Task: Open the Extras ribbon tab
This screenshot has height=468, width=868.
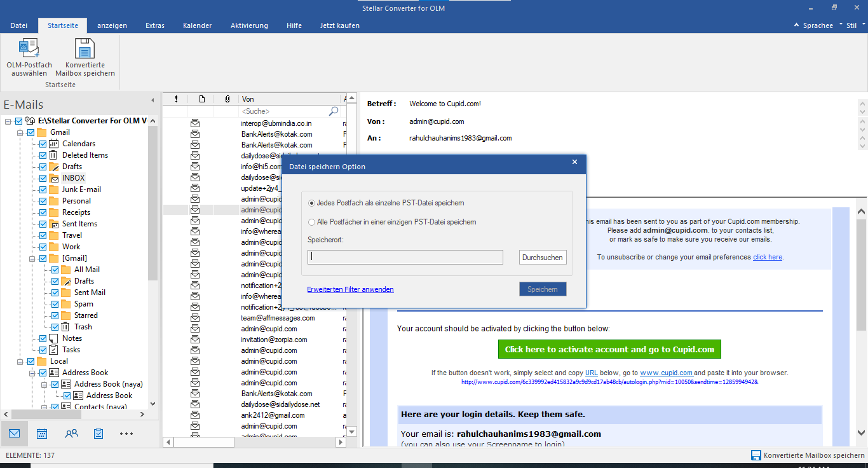Action: (154, 25)
